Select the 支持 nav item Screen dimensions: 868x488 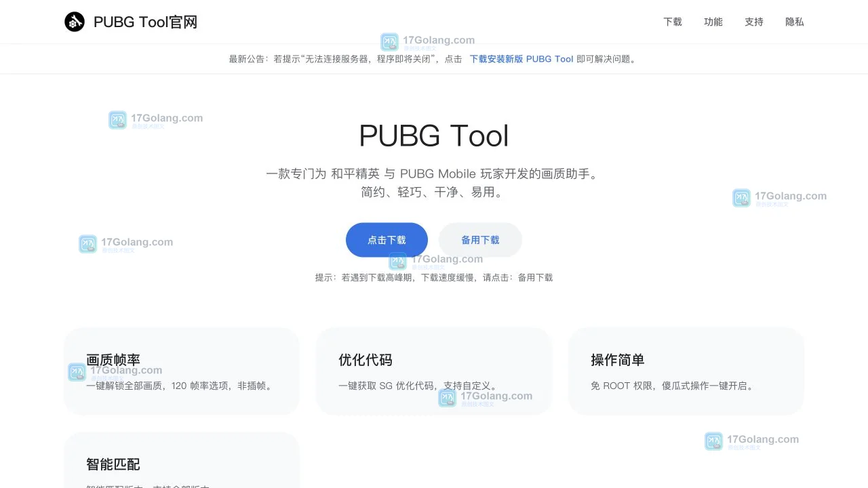754,22
